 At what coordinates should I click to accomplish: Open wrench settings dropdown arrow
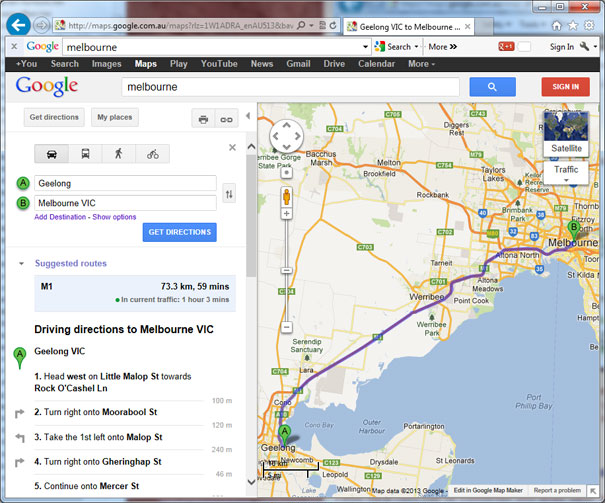coord(595,47)
